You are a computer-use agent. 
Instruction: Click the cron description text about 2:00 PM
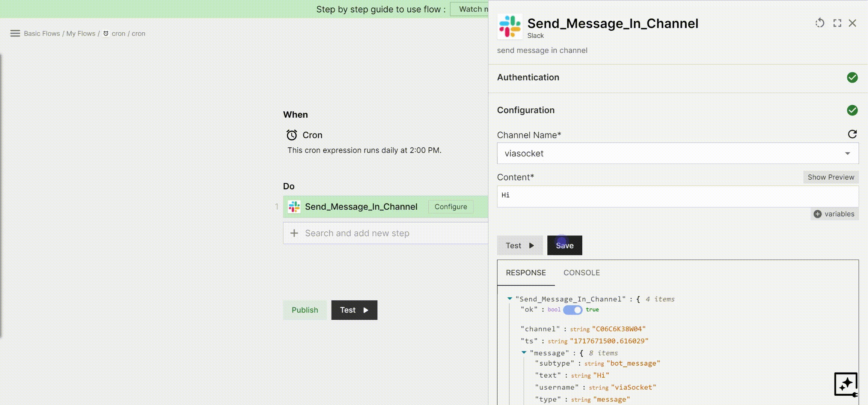[x=364, y=150]
